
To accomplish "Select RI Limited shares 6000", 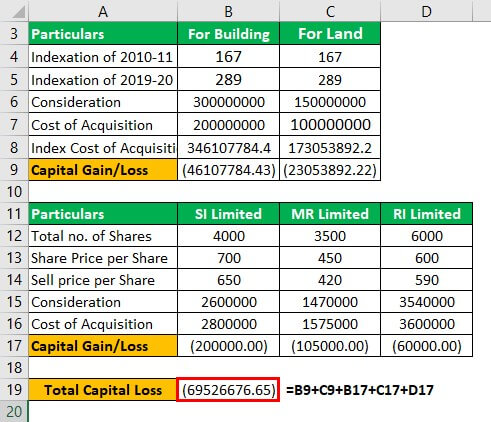I will click(x=427, y=236).
